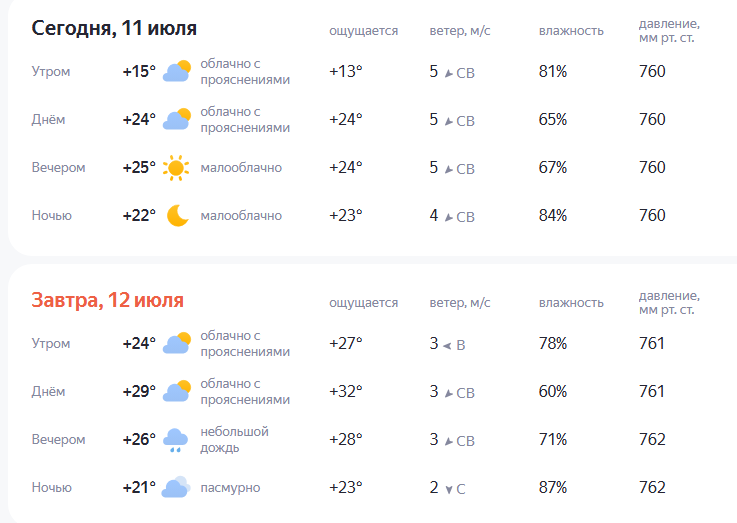Click tomorrow daytime's partly cloudy icon
The image size is (737, 523).
177,392
